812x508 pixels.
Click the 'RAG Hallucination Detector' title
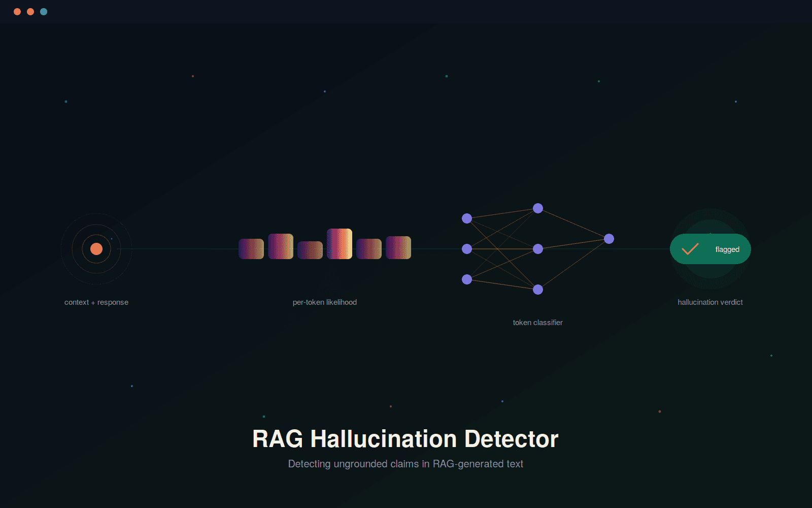coord(405,439)
